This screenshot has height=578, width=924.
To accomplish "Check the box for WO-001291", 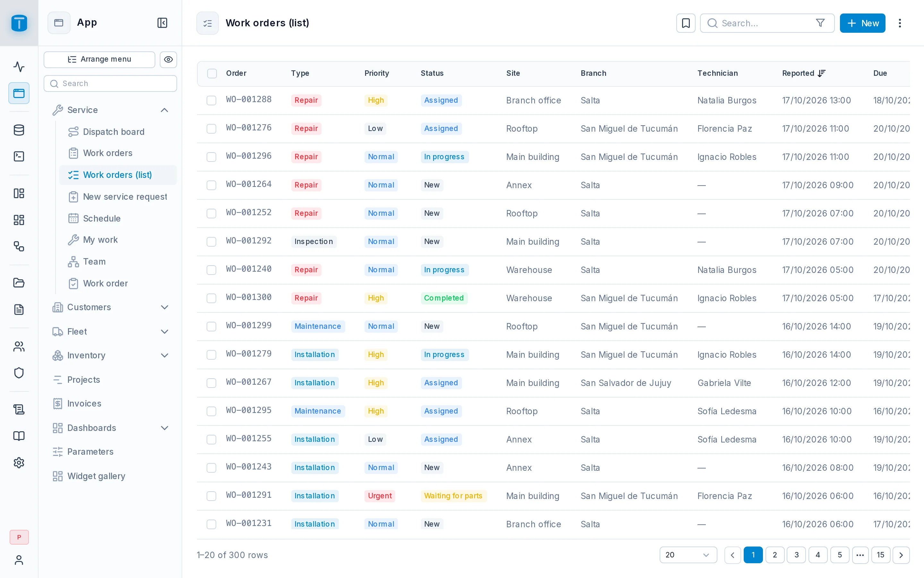I will 211,496.
